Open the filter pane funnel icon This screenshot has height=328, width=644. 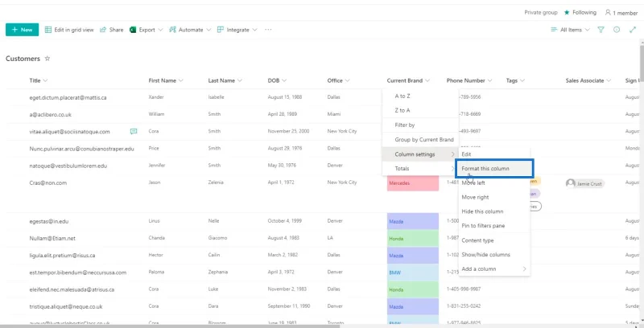[x=601, y=30]
